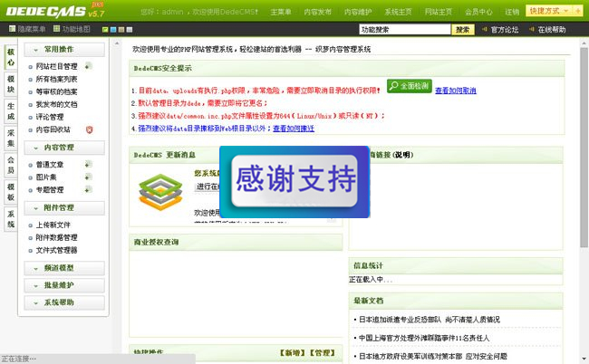Click the 功能地图 icon

[57, 29]
